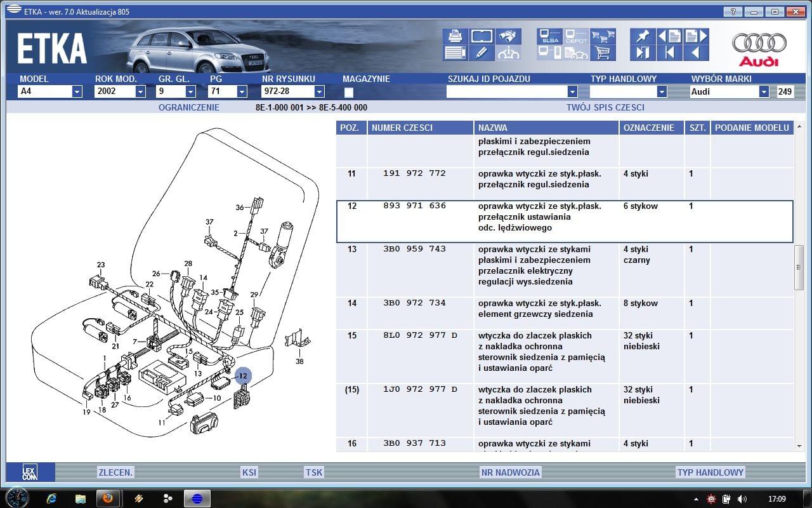The height and width of the screenshot is (508, 812).
Task: Open Firefox from the taskbar
Action: click(108, 498)
